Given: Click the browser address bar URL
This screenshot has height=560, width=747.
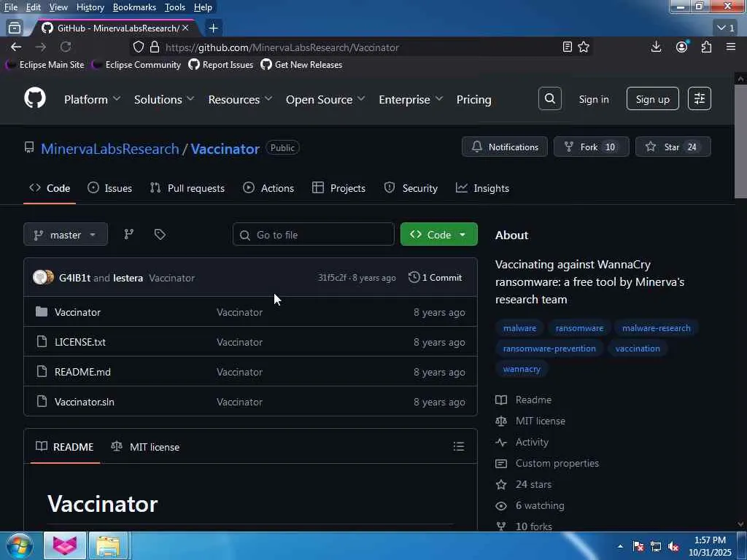Looking at the screenshot, I should 282,47.
